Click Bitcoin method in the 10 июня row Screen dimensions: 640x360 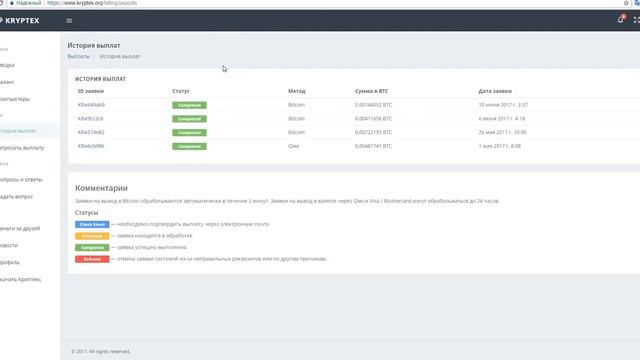(296, 105)
